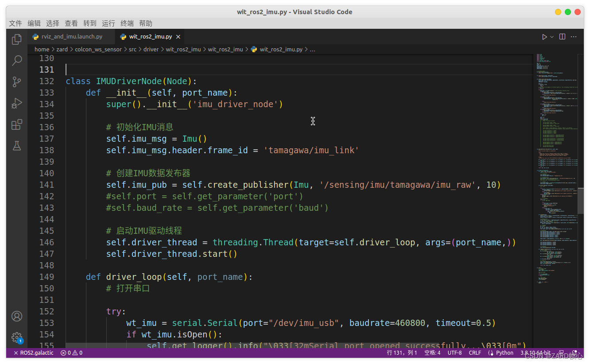Click breadcrumb segment 'driver'

[151, 49]
